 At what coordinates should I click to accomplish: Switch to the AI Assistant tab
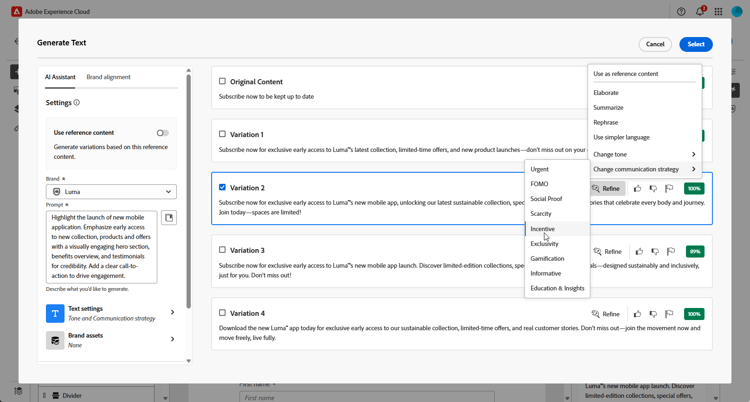pos(60,77)
